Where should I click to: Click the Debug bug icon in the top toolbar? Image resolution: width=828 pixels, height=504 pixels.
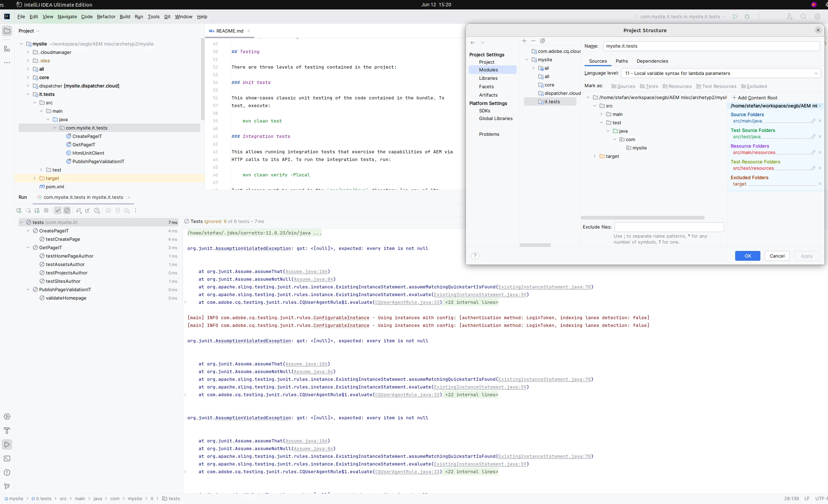tap(747, 16)
